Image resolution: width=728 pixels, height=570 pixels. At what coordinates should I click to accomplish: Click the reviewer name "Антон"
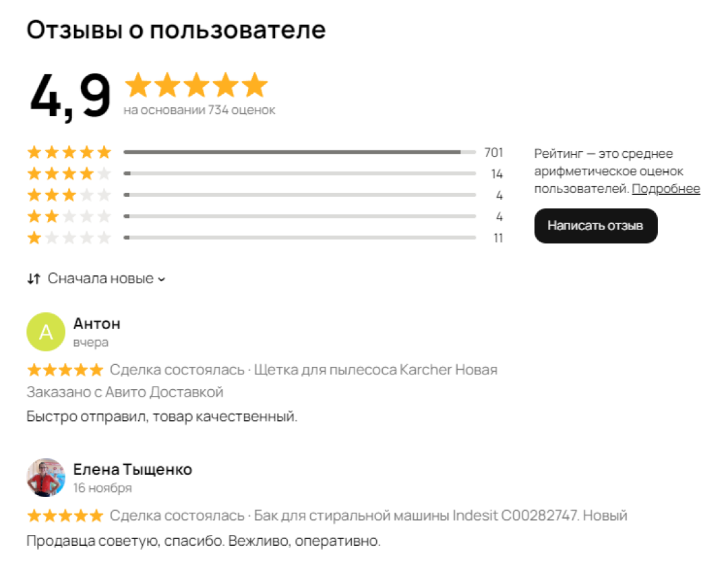[x=96, y=324]
